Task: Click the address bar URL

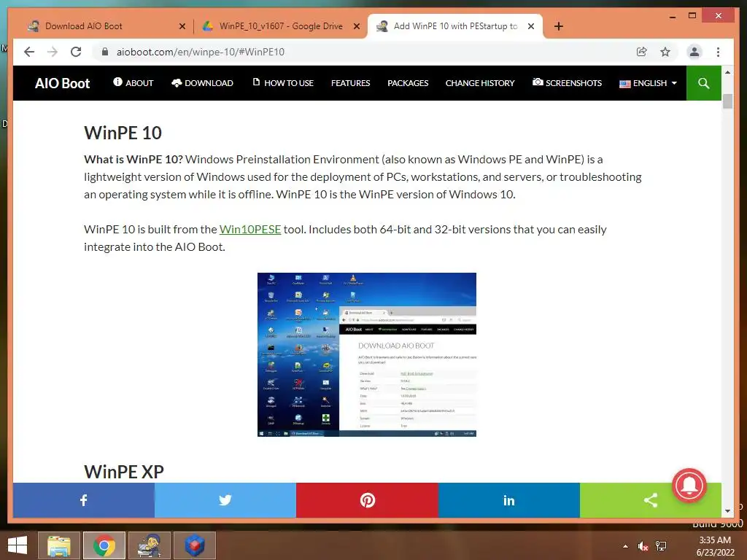Action: click(x=200, y=52)
